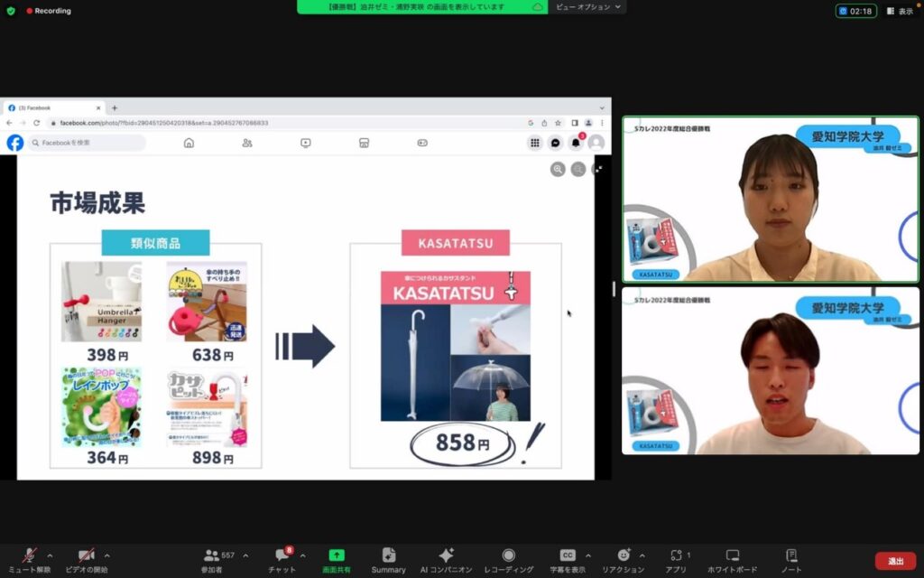The image size is (924, 578).
Task: Go to Facebook Home tab
Action: pyautogui.click(x=189, y=143)
